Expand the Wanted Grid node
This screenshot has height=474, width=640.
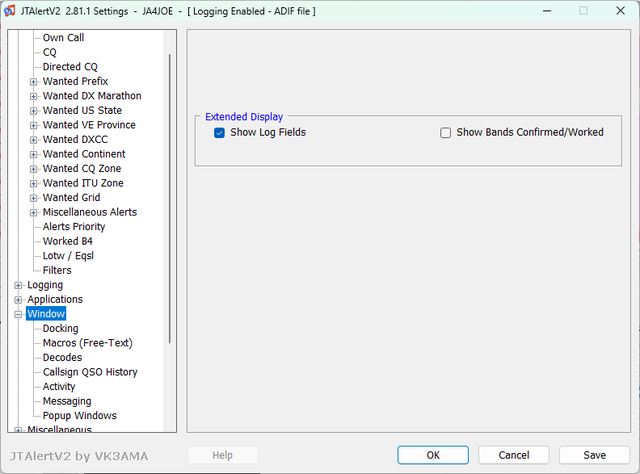pyautogui.click(x=33, y=198)
